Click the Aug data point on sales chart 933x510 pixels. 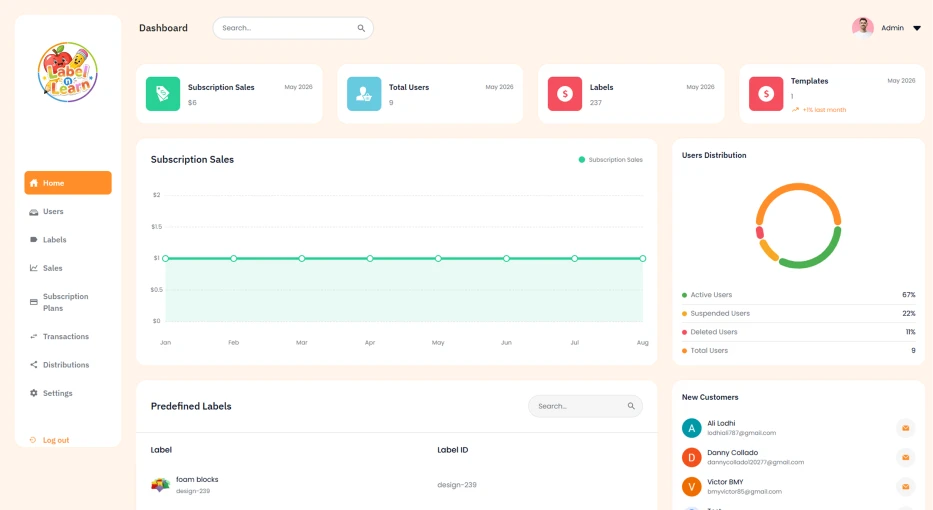coord(643,258)
